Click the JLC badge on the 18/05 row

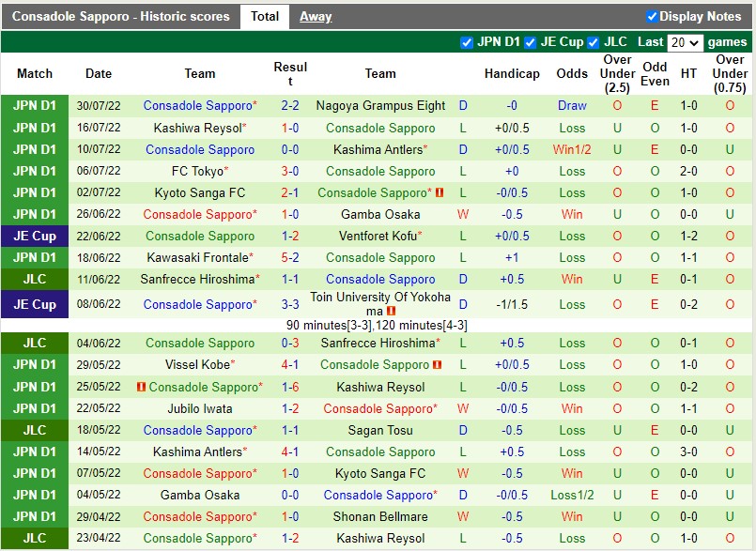coord(35,430)
